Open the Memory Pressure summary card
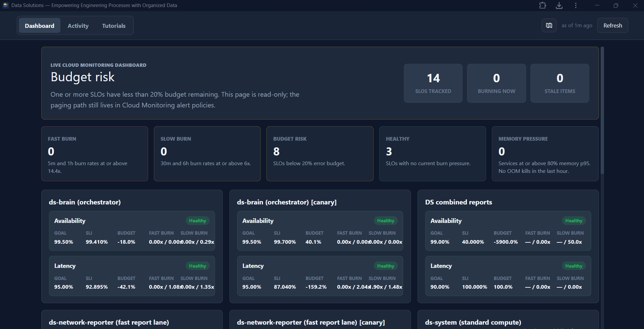 (x=545, y=154)
